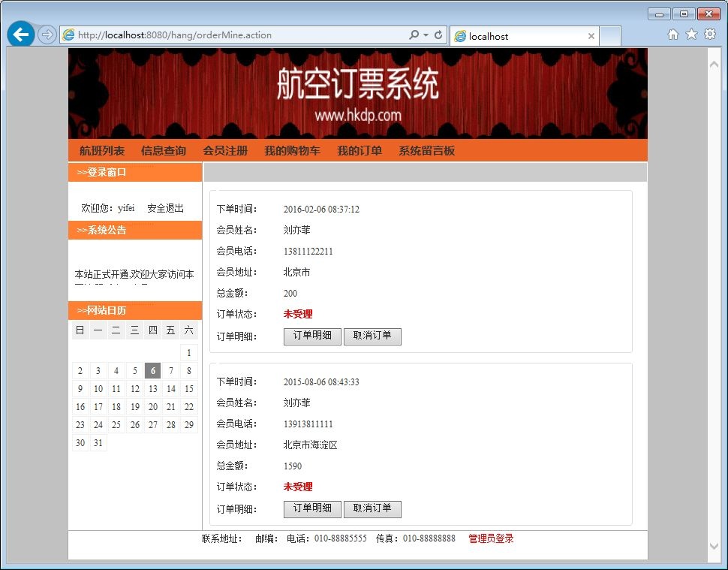Select day 1 in the website calendar
This screenshot has height=570, width=728.
click(189, 353)
